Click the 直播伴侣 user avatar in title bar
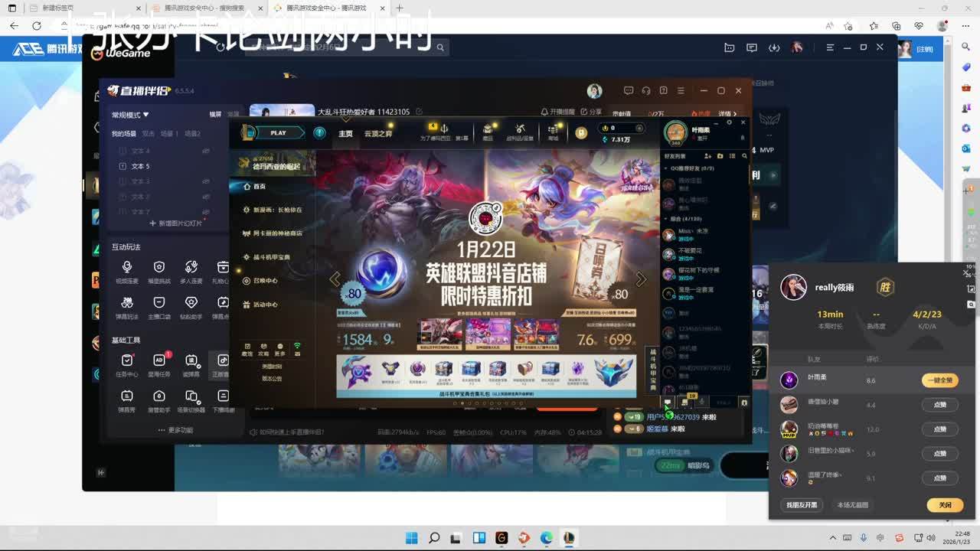This screenshot has height=551, width=980. [594, 90]
